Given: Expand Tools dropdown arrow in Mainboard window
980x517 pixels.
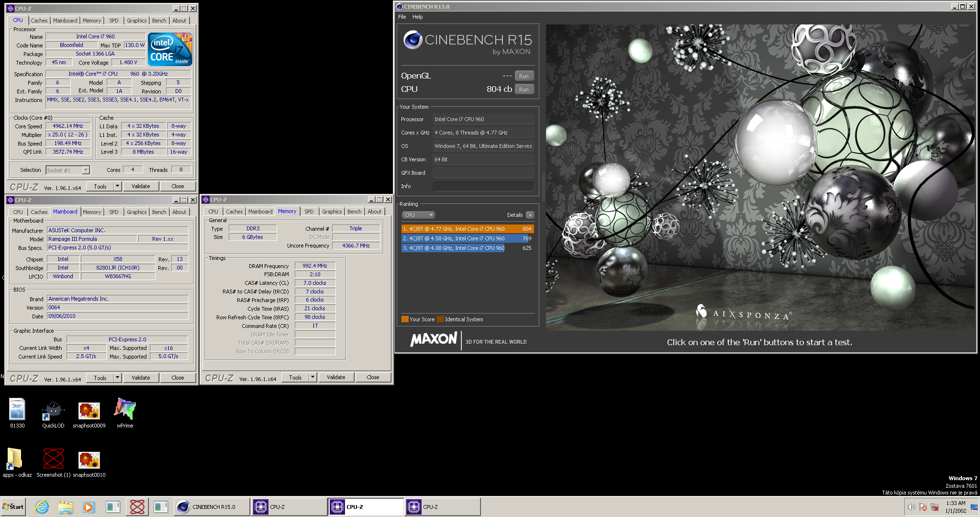Looking at the screenshot, I should [x=117, y=378].
